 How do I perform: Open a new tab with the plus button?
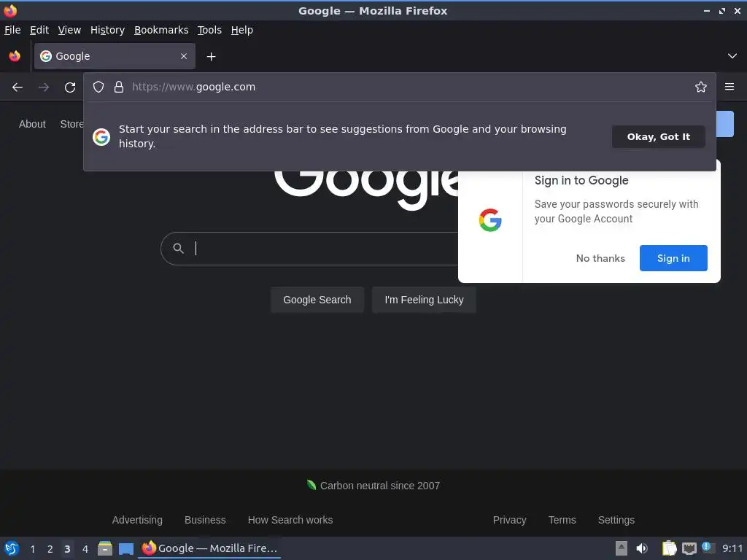tap(211, 57)
